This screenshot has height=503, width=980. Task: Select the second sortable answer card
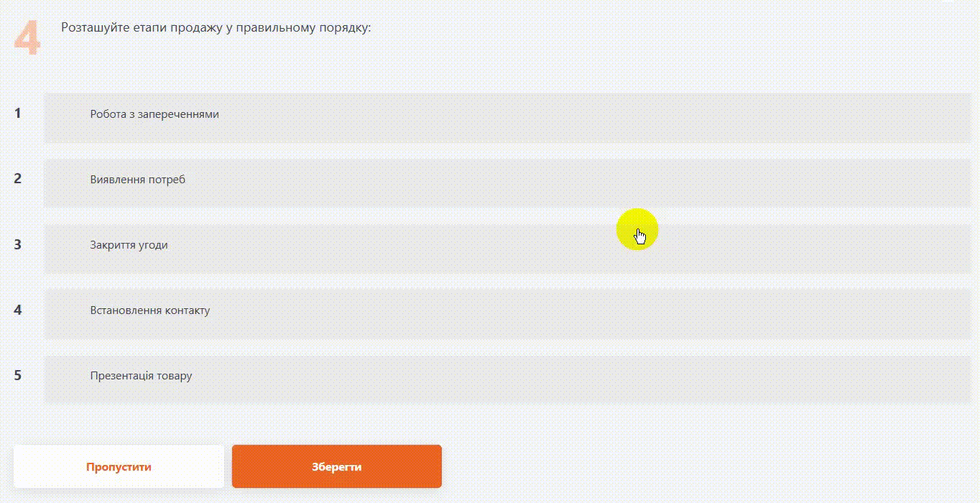pos(507,183)
